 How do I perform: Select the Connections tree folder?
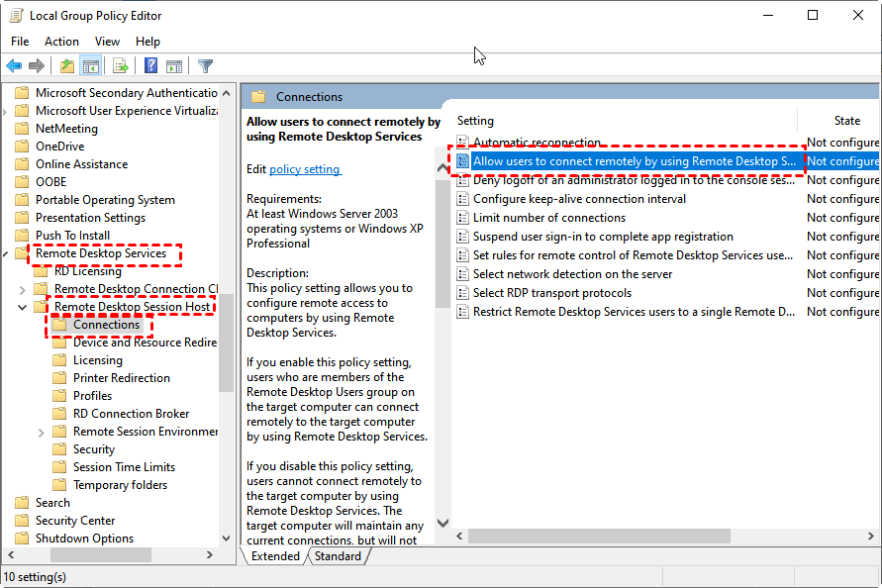106,325
